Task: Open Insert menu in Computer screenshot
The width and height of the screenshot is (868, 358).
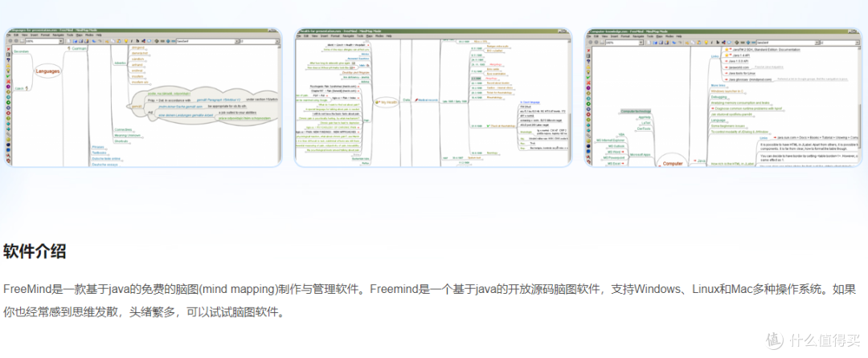Action: [614, 36]
